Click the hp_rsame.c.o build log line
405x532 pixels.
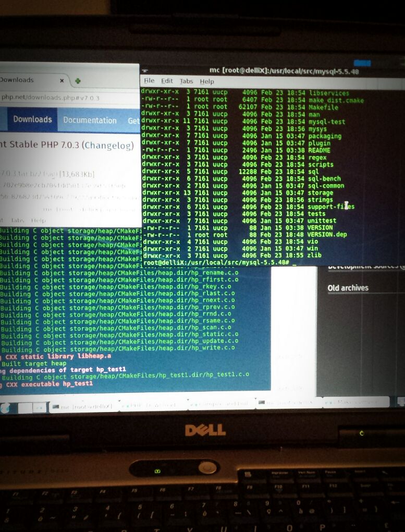117,321
